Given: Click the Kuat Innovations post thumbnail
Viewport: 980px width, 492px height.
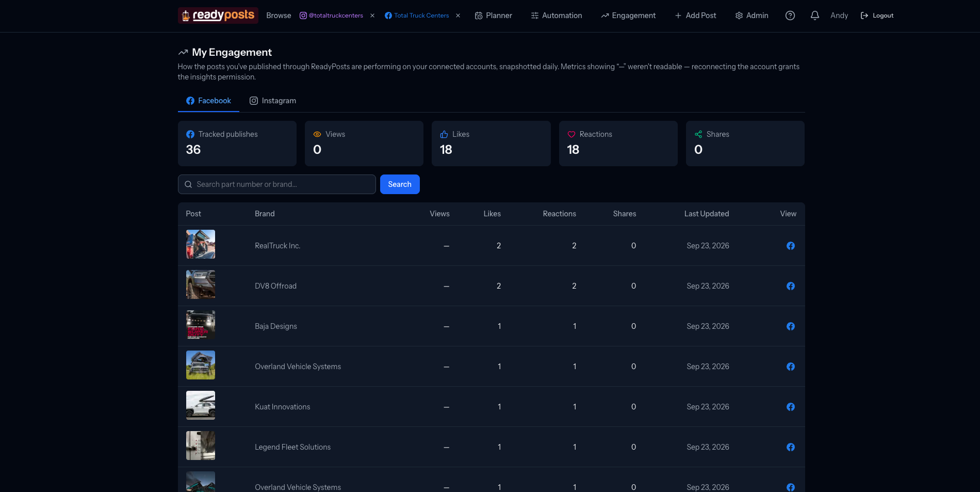Looking at the screenshot, I should click(x=201, y=405).
